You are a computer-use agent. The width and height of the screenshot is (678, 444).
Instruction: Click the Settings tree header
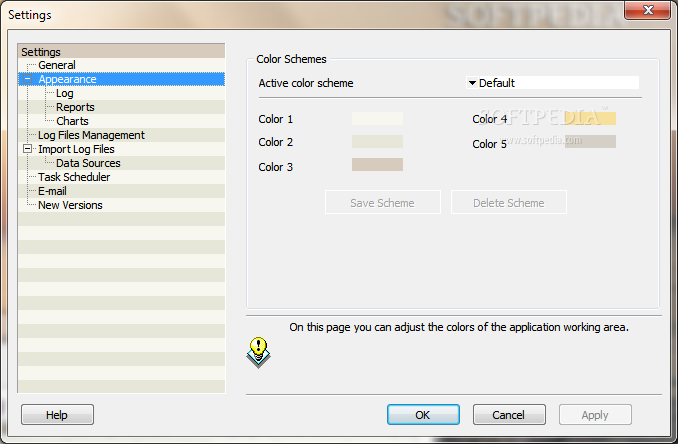tap(121, 51)
